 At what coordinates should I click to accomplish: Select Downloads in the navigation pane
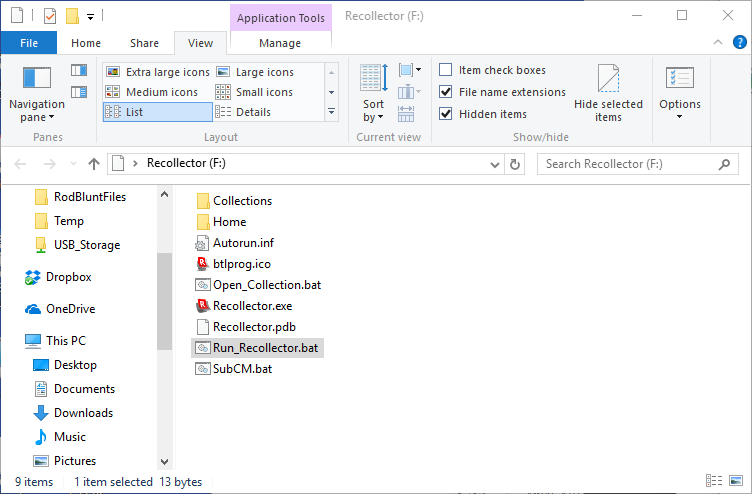[x=83, y=413]
